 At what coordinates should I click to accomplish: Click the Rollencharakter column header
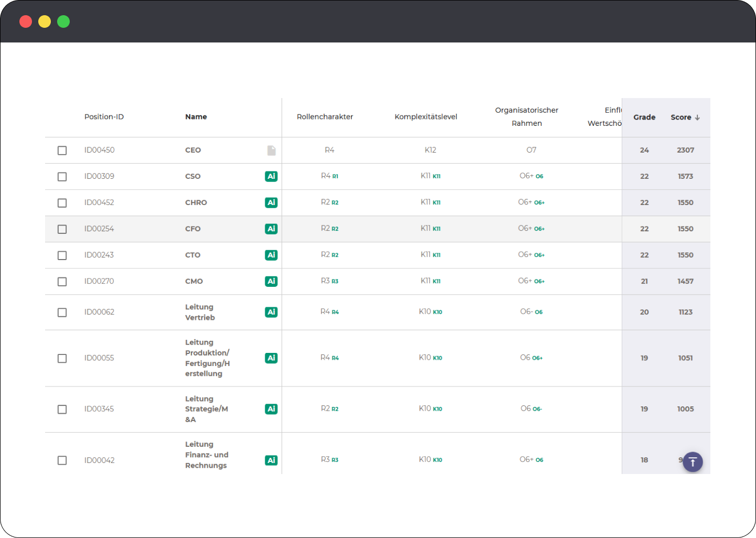coord(325,116)
